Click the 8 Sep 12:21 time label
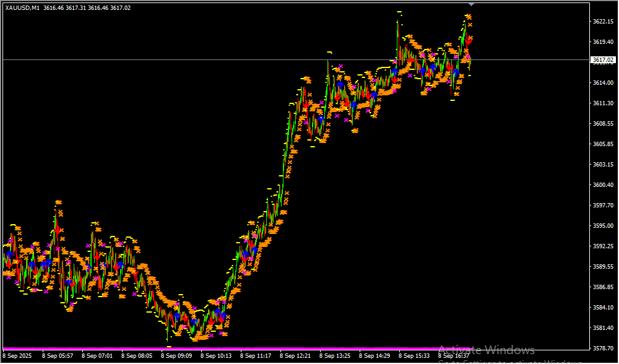Viewport: 619px width, 364px height. (295, 357)
